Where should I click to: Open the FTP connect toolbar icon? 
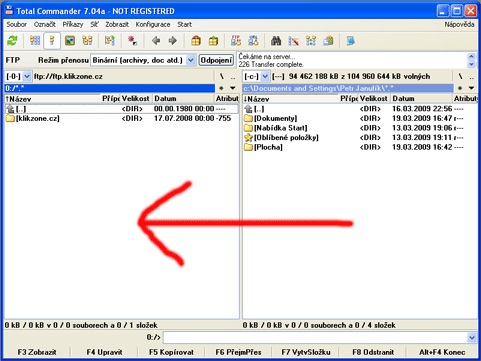(236, 41)
